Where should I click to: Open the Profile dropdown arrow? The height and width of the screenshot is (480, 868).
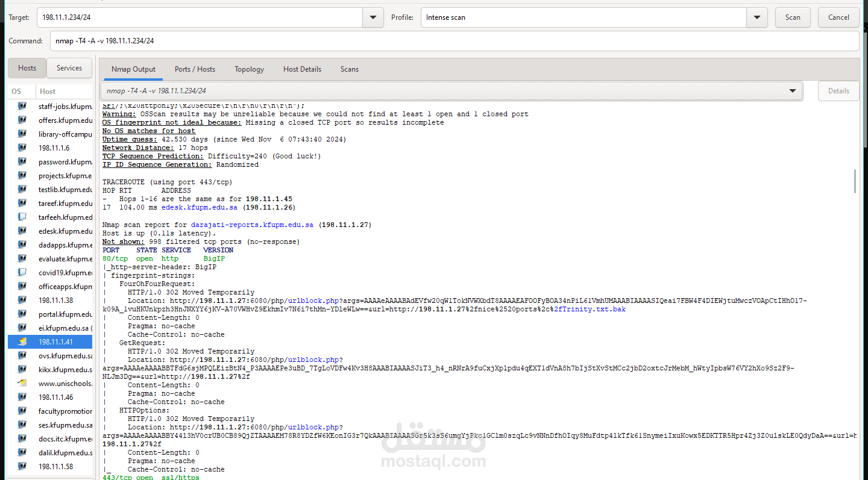757,17
